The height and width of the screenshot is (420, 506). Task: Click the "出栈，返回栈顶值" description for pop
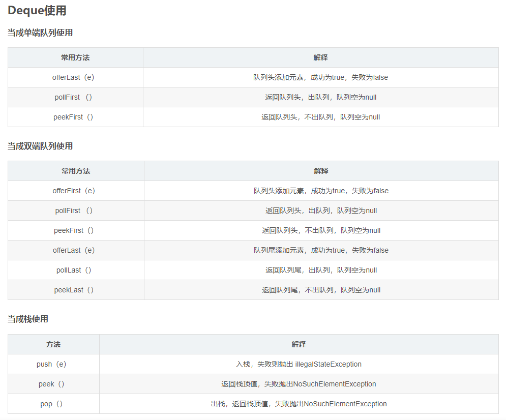299,404
